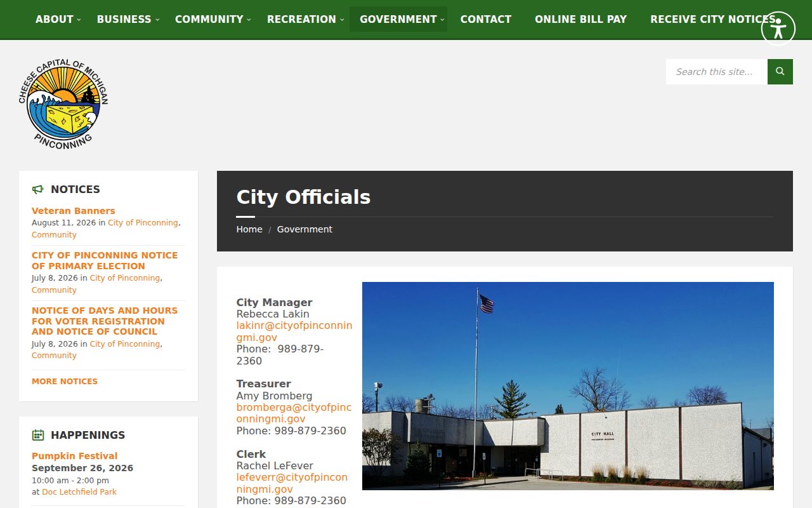Screen dimensions: 812x508
Task: Click the Home breadcrumb link
Action: coord(249,229)
